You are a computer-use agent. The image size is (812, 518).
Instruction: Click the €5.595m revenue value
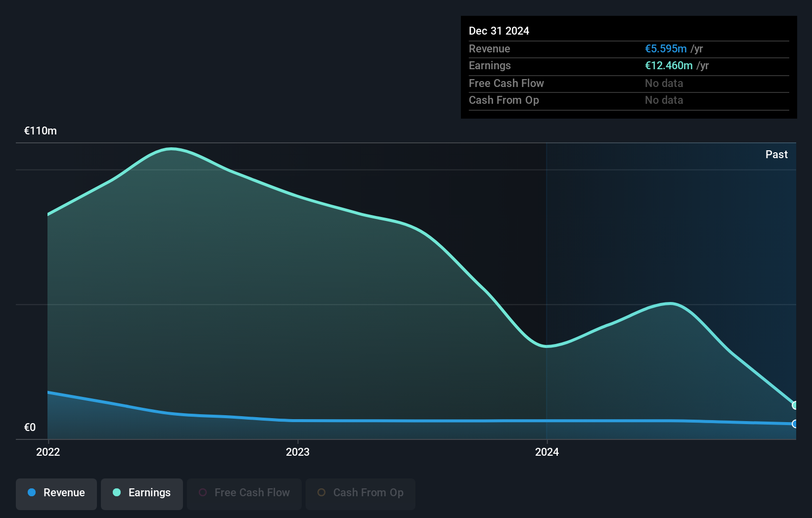[666, 48]
